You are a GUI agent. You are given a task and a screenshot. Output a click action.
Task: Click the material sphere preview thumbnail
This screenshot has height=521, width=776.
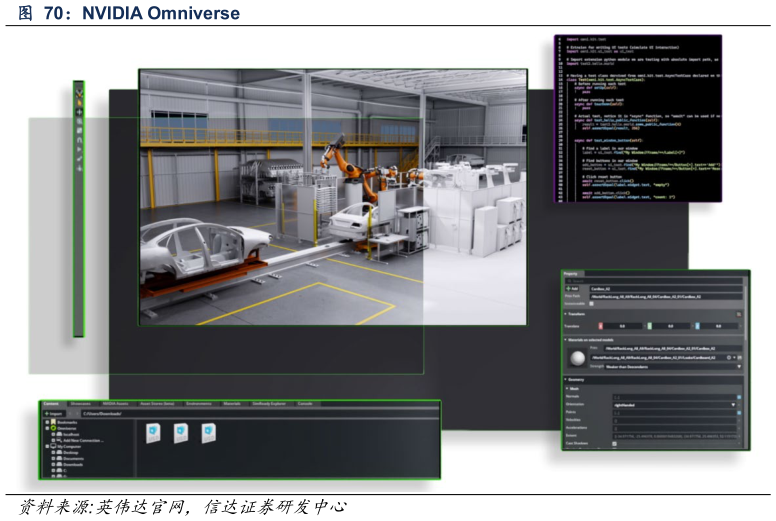[578, 358]
